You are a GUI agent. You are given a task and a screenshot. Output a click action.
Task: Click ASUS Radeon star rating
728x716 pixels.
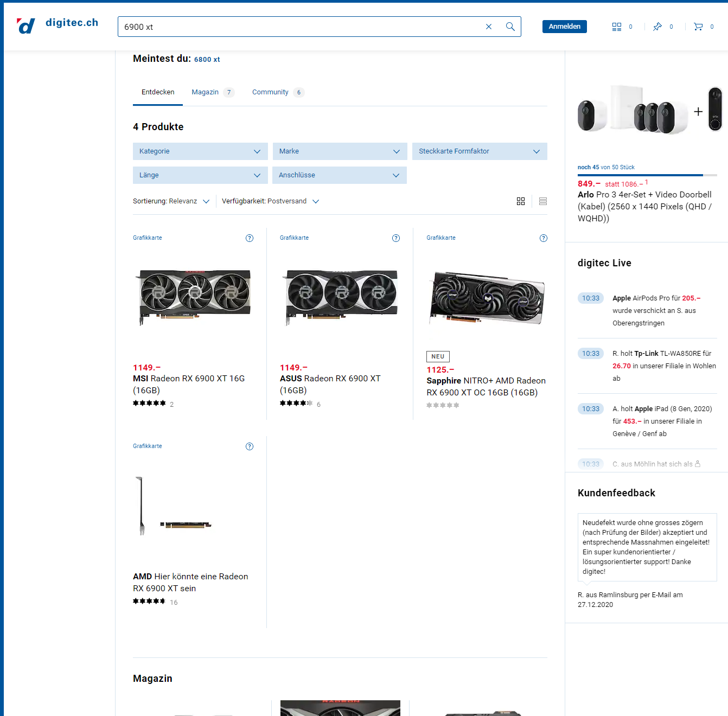296,403
